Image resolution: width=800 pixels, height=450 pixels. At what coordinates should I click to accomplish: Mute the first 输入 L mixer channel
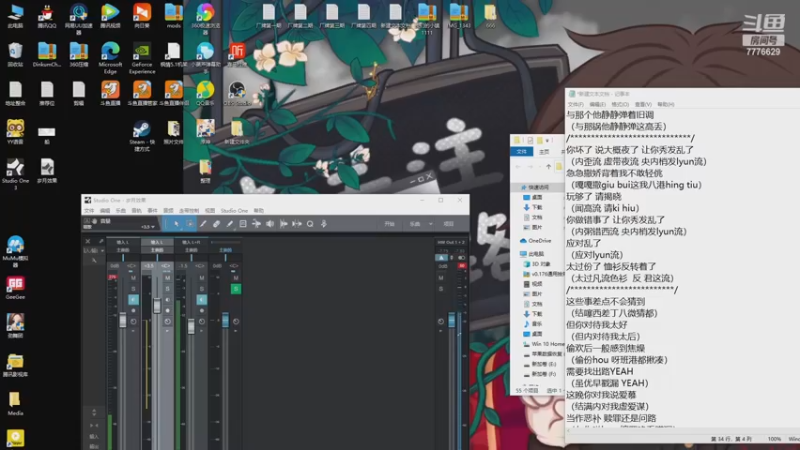tap(133, 278)
